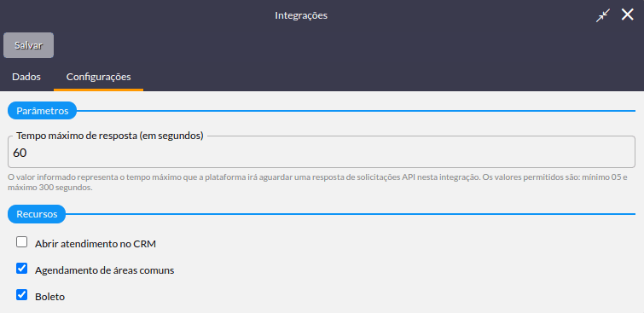Close the Integrações dialog with the X
Screen dimensions: 644x313
point(627,14)
